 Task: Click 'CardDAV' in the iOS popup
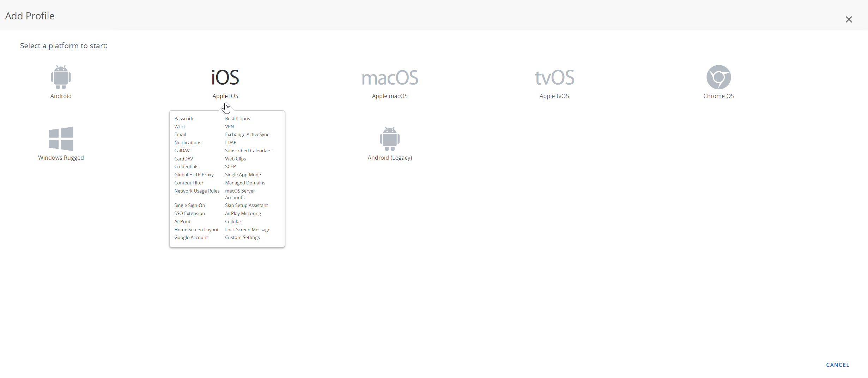pos(184,159)
